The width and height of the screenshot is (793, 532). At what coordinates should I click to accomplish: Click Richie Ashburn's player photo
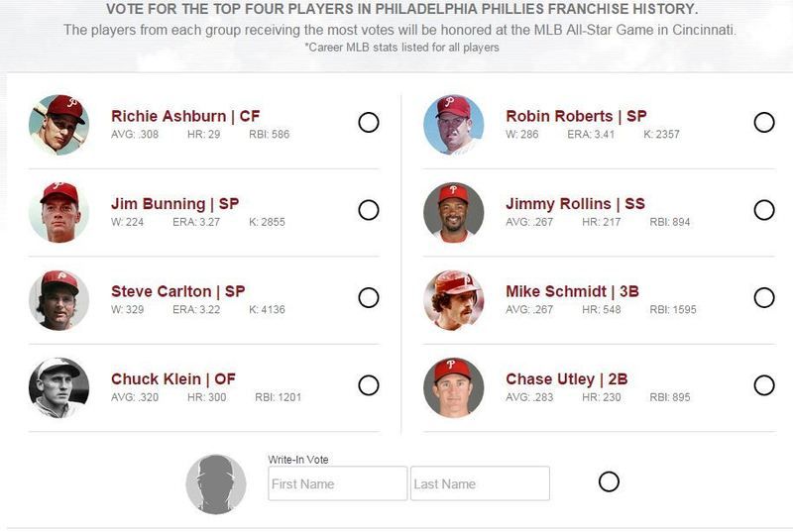tap(59, 124)
